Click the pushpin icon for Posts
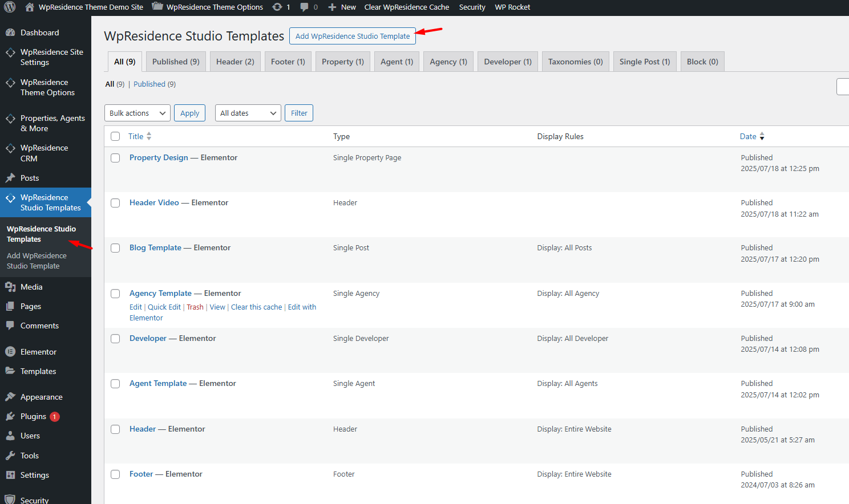This screenshot has width=849, height=504. (10, 178)
